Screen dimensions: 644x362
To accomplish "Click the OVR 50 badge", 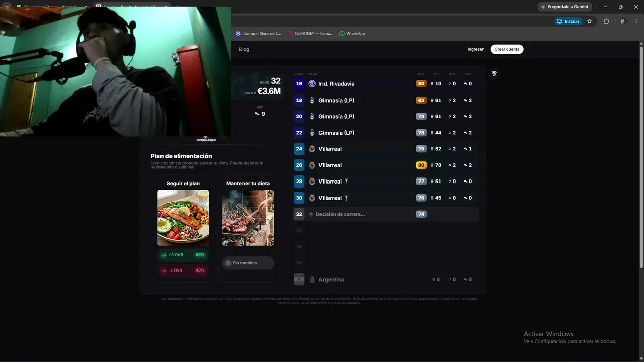I will (x=421, y=84).
